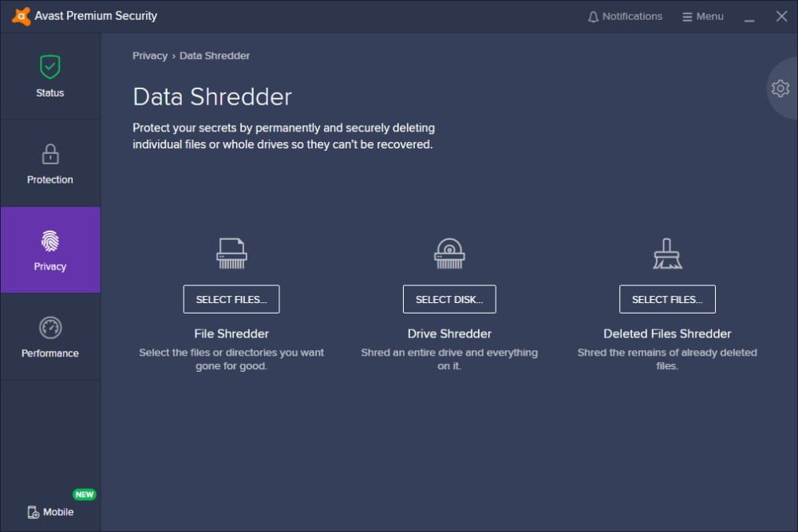Viewport: 798px width, 532px height.
Task: Click 'Select the files or directories' description
Action: pos(231,359)
